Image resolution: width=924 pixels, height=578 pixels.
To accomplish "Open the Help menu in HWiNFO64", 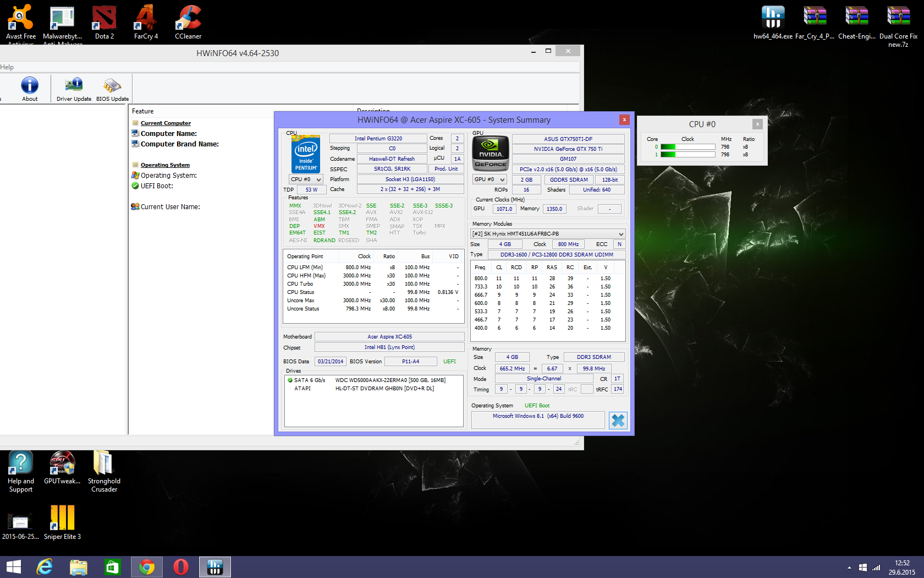I will point(7,67).
